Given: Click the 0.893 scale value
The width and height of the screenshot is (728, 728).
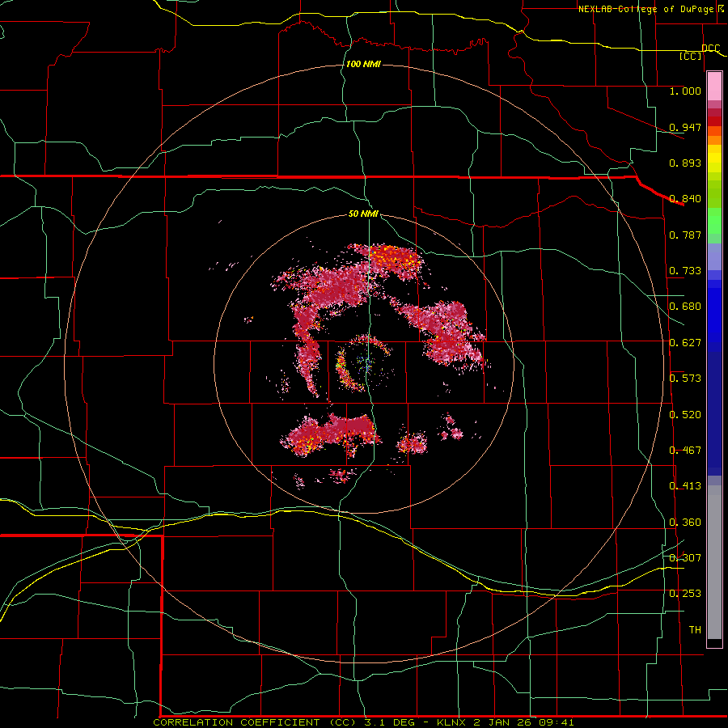Looking at the screenshot, I should click(685, 163).
